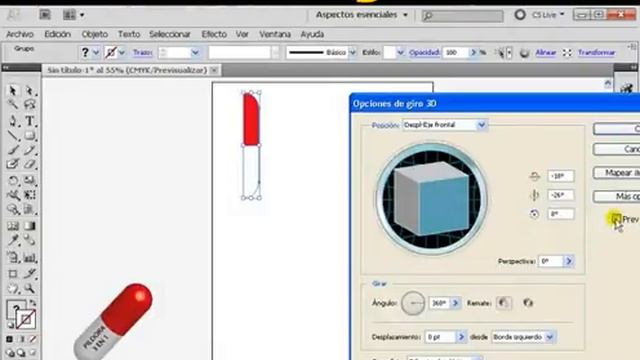The height and width of the screenshot is (360, 640).
Task: Select the Gradient tool
Action: pyautogui.click(x=29, y=226)
